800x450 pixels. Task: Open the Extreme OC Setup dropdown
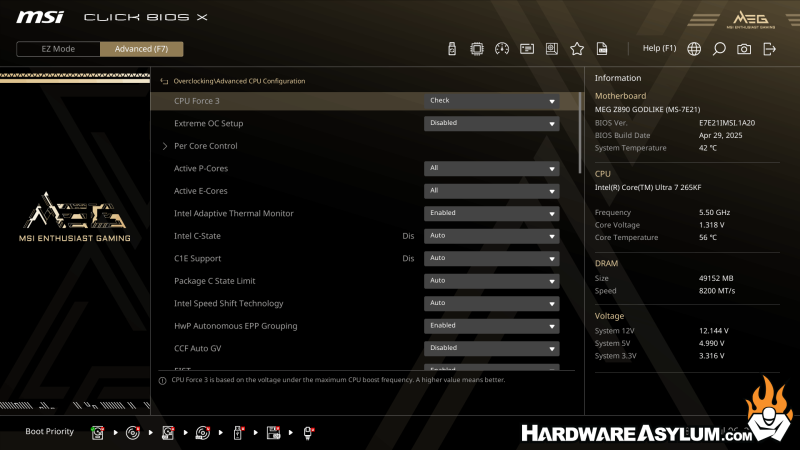pyautogui.click(x=491, y=123)
